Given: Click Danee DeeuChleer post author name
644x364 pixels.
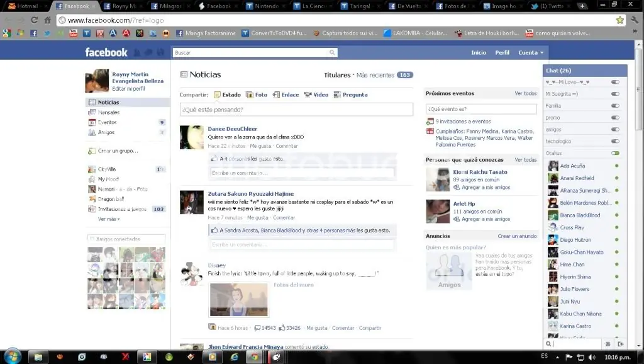Looking at the screenshot, I should click(x=232, y=128).
